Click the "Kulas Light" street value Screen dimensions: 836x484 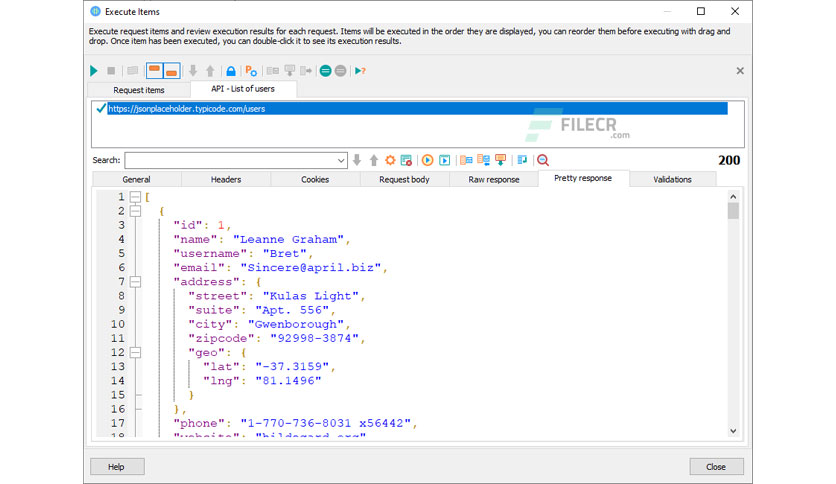coord(311,296)
